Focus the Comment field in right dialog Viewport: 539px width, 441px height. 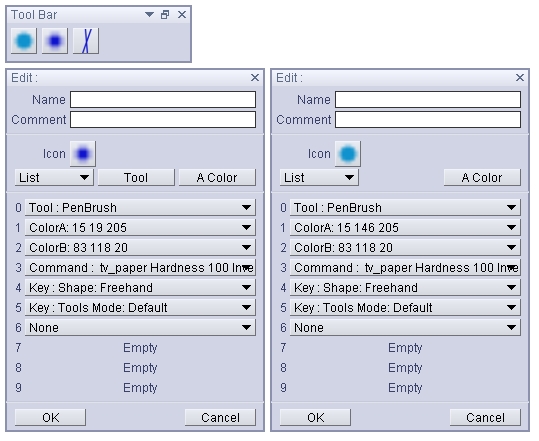coord(428,119)
